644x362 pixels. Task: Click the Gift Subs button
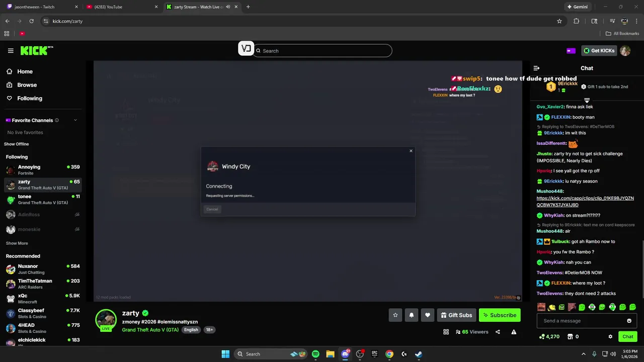click(x=456, y=315)
